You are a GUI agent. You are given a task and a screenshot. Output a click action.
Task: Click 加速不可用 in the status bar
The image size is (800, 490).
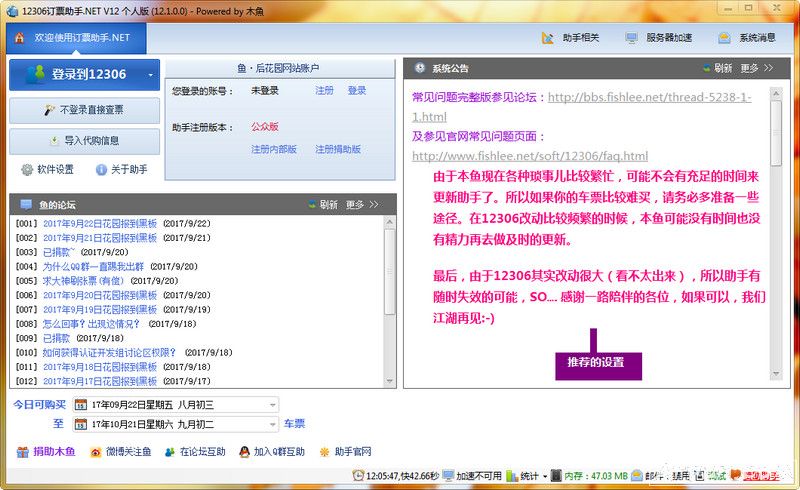pos(472,476)
